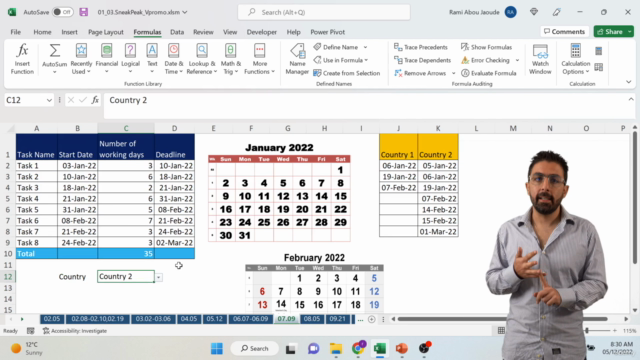Viewport: 640px width, 360px height.
Task: Open the Comments pane
Action: click(x=564, y=31)
